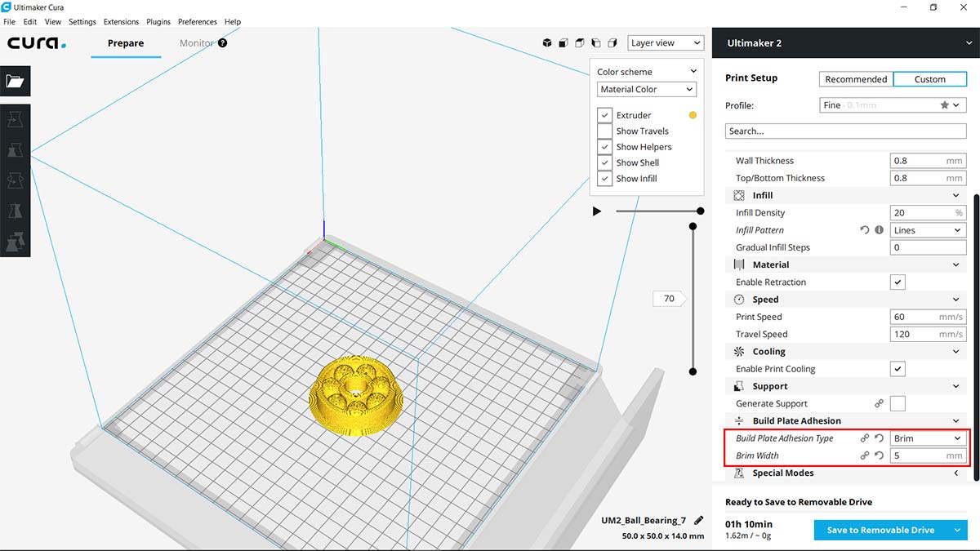
Task: Disable the Enable Retraction checkbox
Action: coord(898,282)
